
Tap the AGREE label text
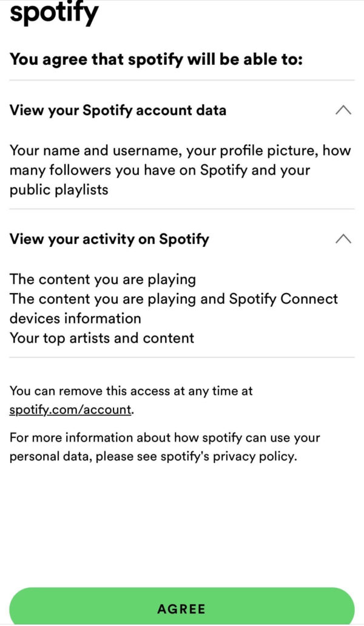[182, 608]
